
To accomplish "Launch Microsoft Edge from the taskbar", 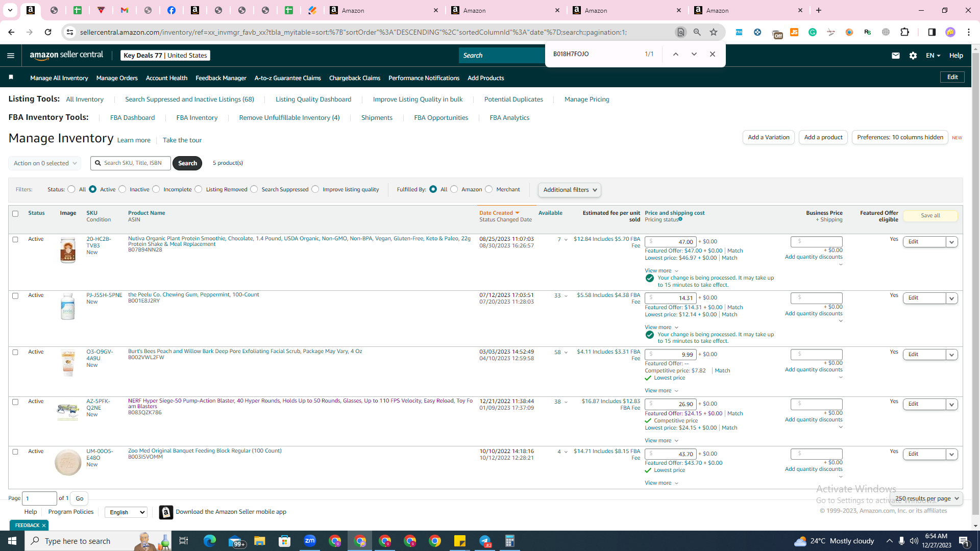I will click(210, 541).
